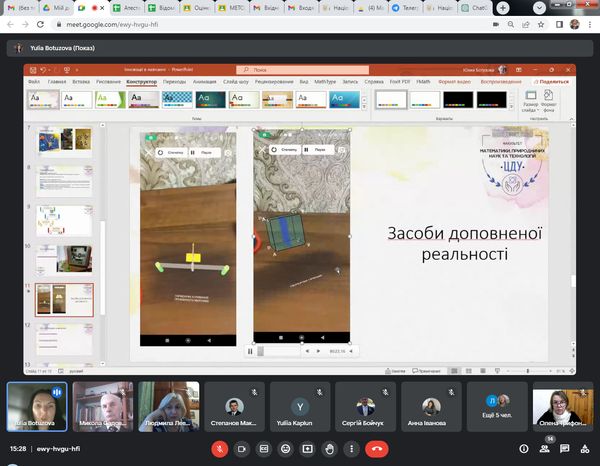Open meeting details info icon
Viewport: 600px width, 466px height.
523,449
